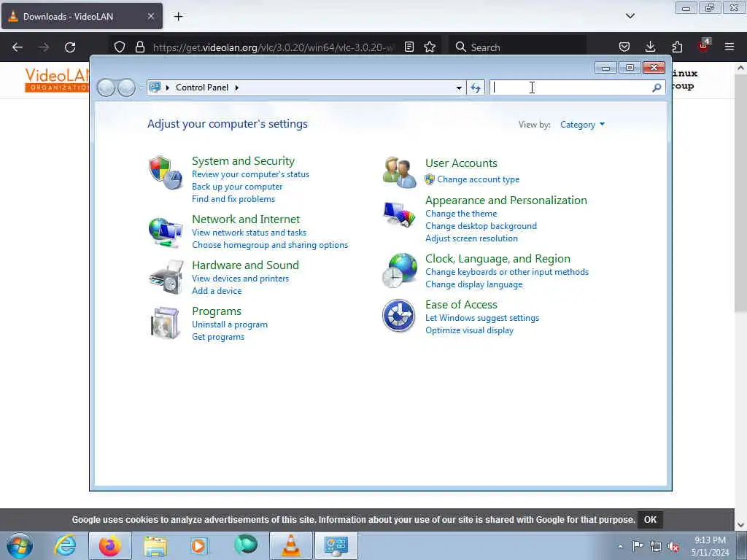
Task: Open a new Firefox tab
Action: 178,17
